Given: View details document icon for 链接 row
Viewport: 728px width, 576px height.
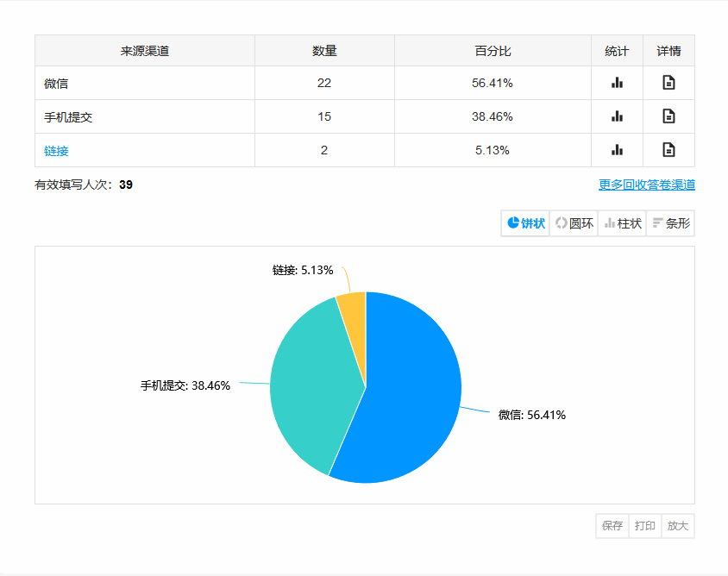Looking at the screenshot, I should (x=668, y=150).
